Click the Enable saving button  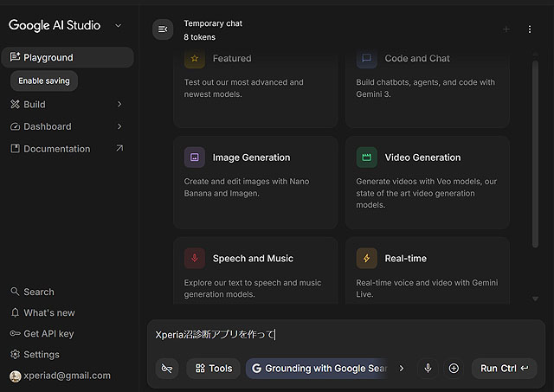(44, 80)
